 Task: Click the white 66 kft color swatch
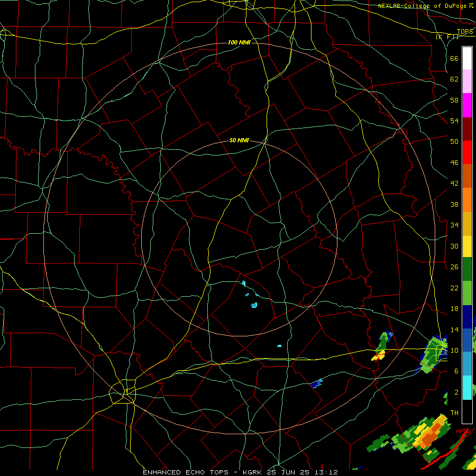pos(467,58)
